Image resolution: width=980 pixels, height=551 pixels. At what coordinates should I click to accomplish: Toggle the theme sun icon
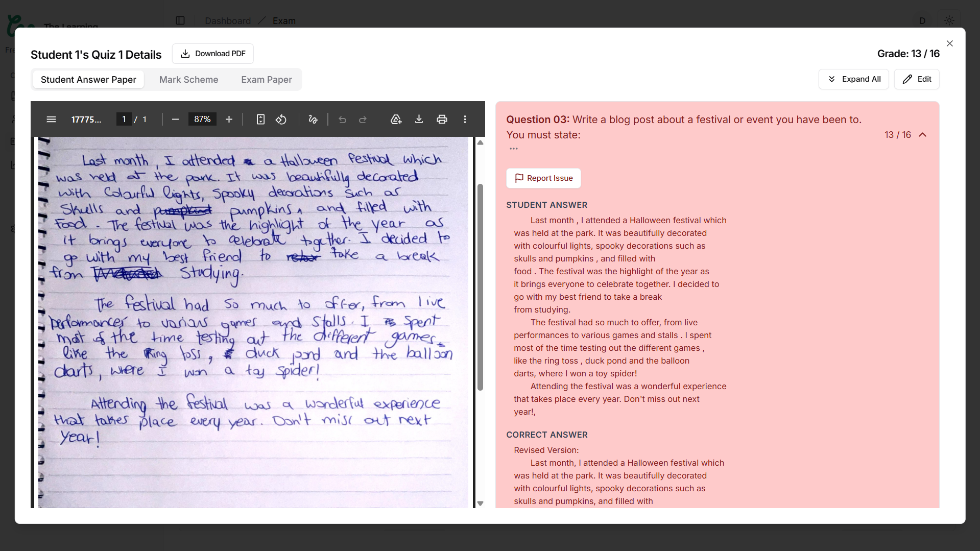[x=949, y=20]
